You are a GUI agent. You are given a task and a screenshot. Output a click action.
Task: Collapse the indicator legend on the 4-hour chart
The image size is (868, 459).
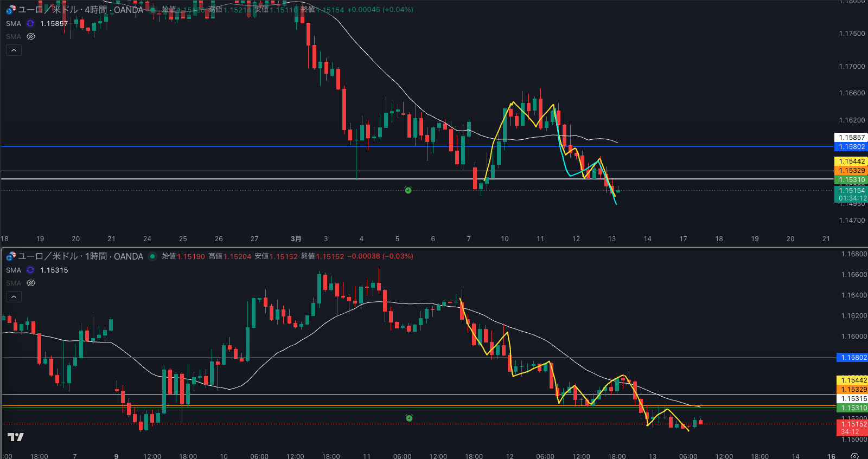pyautogui.click(x=14, y=50)
